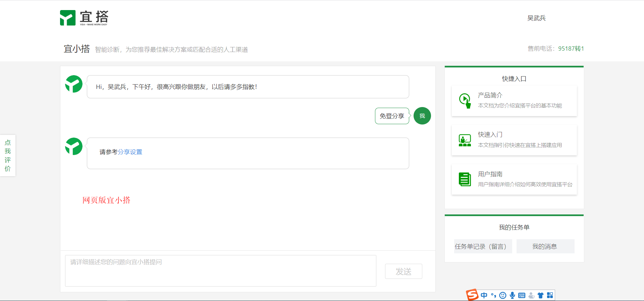
Task: Click description 本文档指引你快速在宜搭上搭建应用
Action: [x=520, y=145]
